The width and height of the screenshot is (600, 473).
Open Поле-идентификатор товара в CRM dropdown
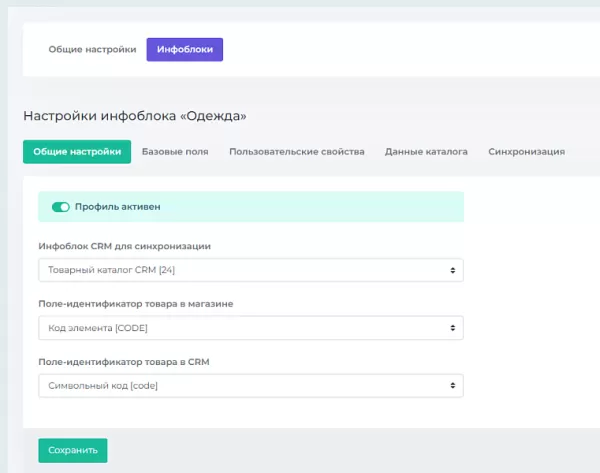(x=251, y=386)
